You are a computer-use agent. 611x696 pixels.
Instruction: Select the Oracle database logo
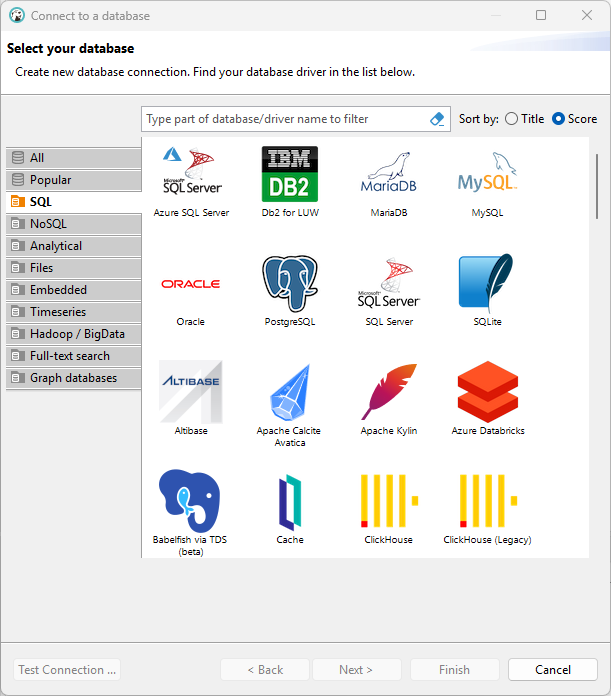[x=191, y=284]
